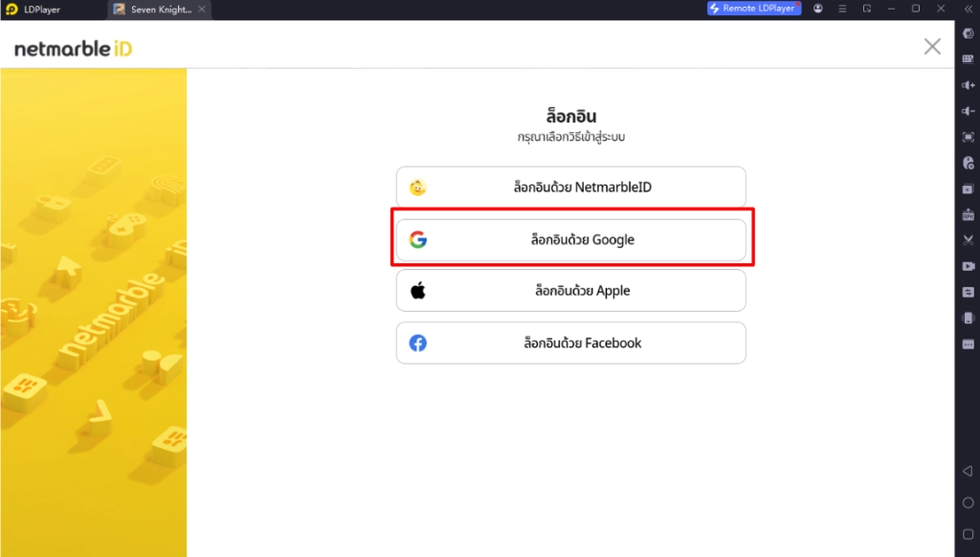Take a screenshot with the scissors icon
Image resolution: width=980 pixels, height=557 pixels.
click(968, 240)
